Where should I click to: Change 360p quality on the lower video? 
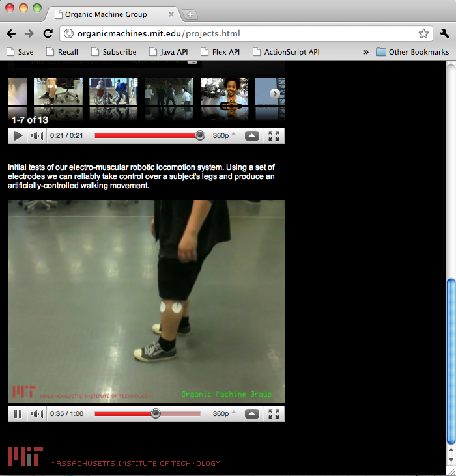pyautogui.click(x=223, y=413)
